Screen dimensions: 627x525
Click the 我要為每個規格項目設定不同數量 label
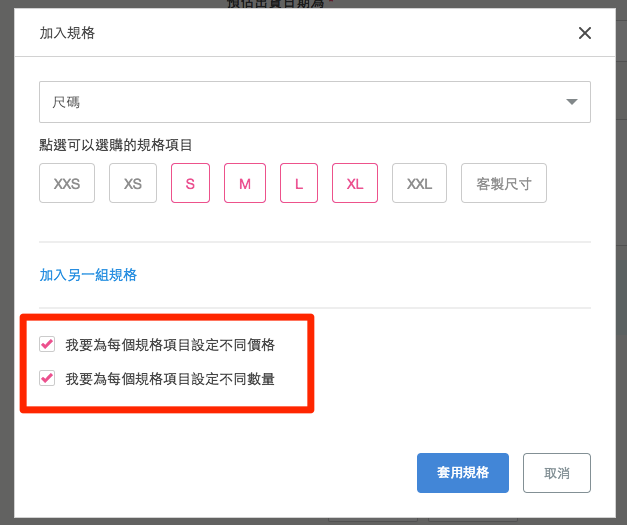[170, 379]
